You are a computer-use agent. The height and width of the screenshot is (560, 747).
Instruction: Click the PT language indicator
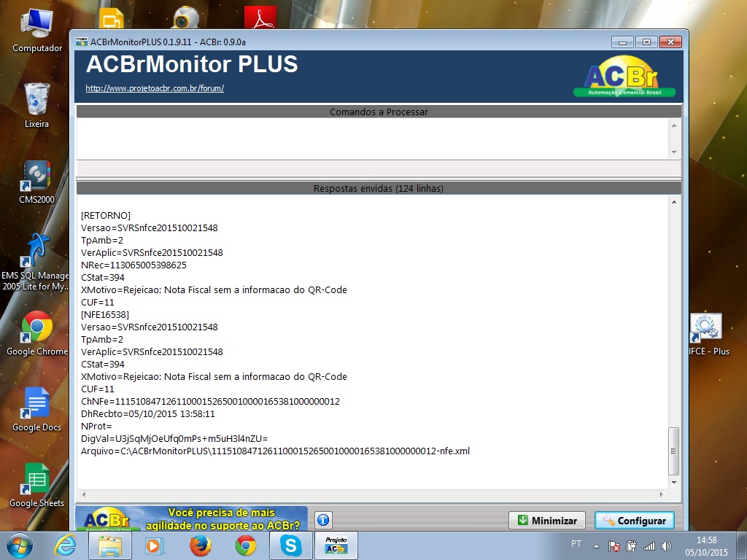coord(576,544)
